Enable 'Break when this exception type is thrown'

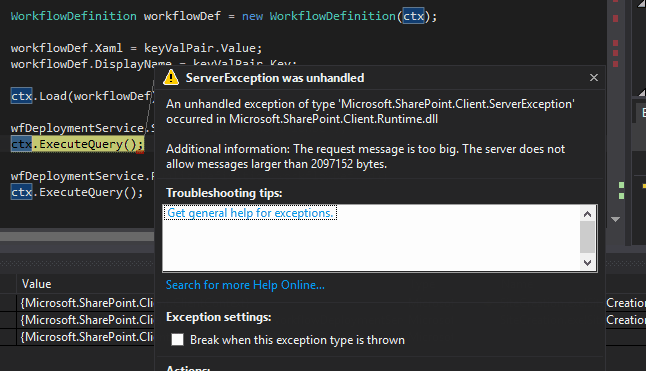[x=178, y=340]
